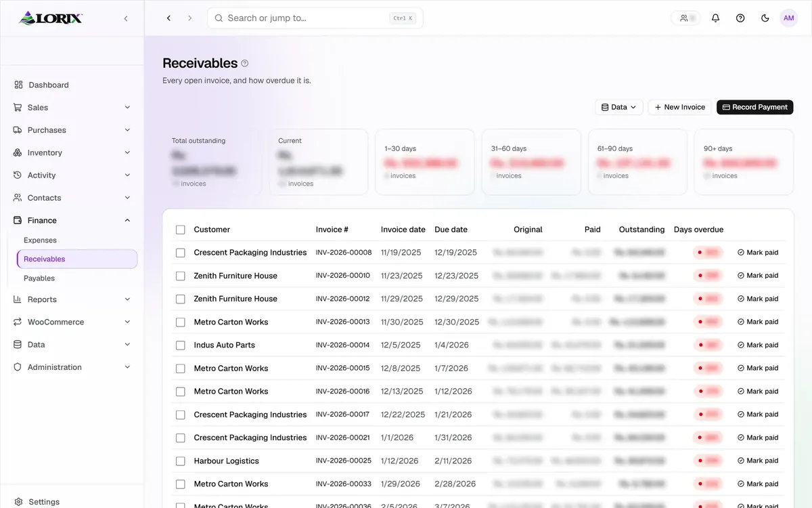Open the WooCommerce menu item

[x=72, y=322]
